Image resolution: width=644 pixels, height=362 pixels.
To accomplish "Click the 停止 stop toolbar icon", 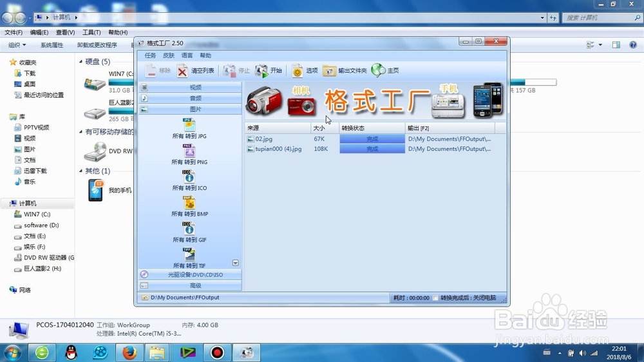I will coord(229,71).
